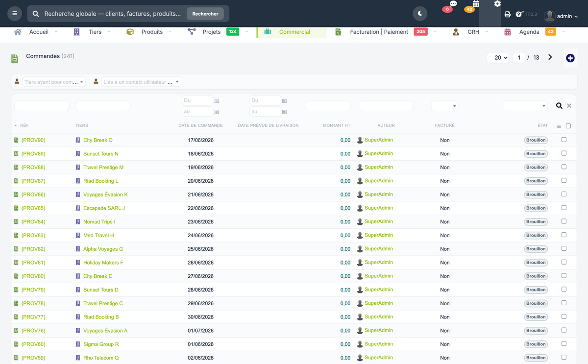Open 'Liés à un contact utilisateur' dropdown
The image size is (588, 364).
tap(141, 82)
